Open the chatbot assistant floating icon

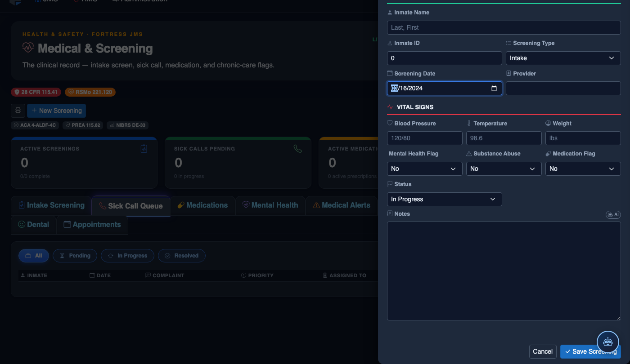608,342
